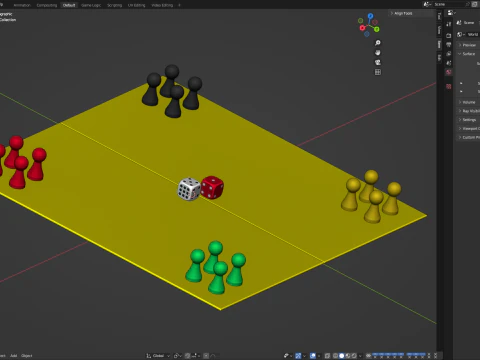
Task: Open the Item sidebar tab
Action: click(x=439, y=44)
